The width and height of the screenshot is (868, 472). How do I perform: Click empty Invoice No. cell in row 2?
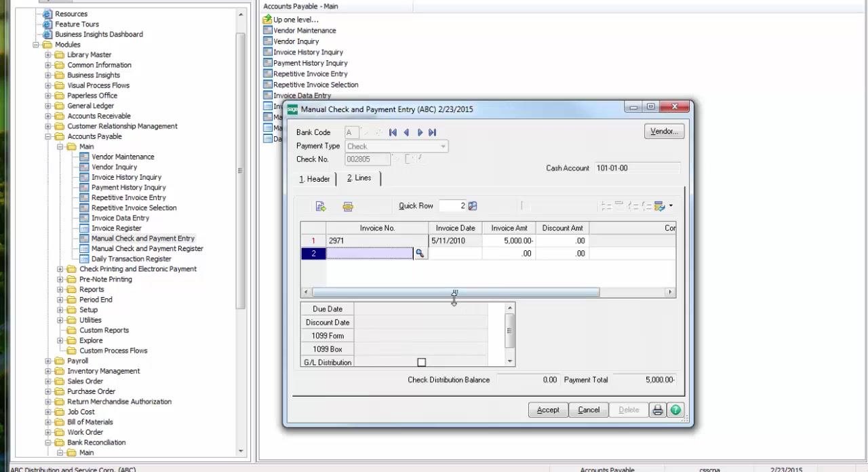point(370,253)
